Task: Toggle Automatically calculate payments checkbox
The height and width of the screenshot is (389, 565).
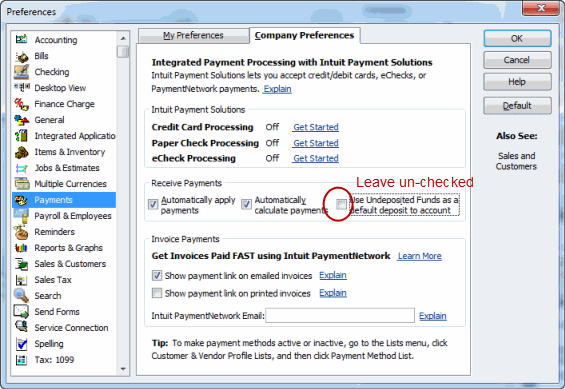Action: point(246,204)
